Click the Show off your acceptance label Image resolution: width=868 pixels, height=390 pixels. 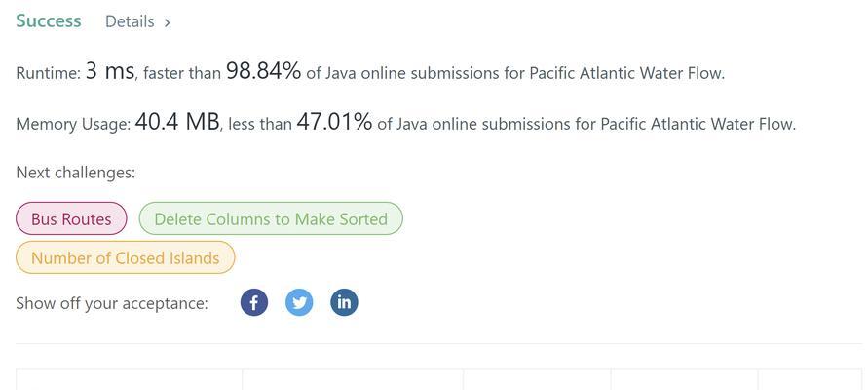(x=112, y=303)
